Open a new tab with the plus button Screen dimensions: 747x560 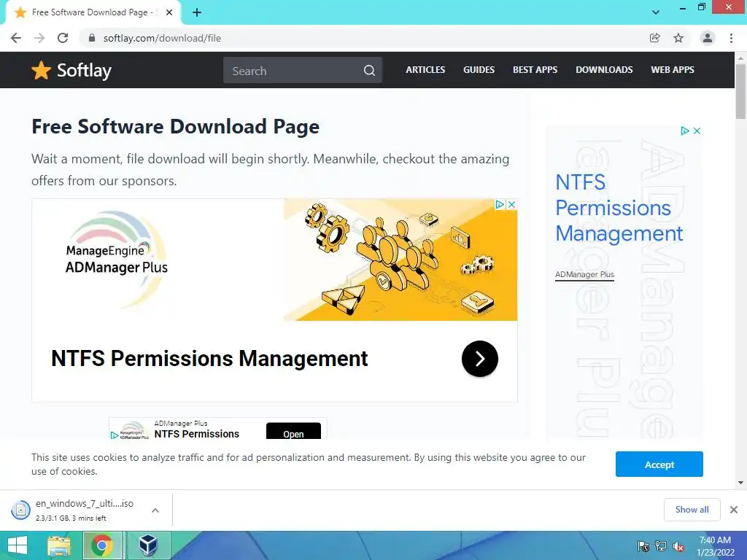(197, 12)
